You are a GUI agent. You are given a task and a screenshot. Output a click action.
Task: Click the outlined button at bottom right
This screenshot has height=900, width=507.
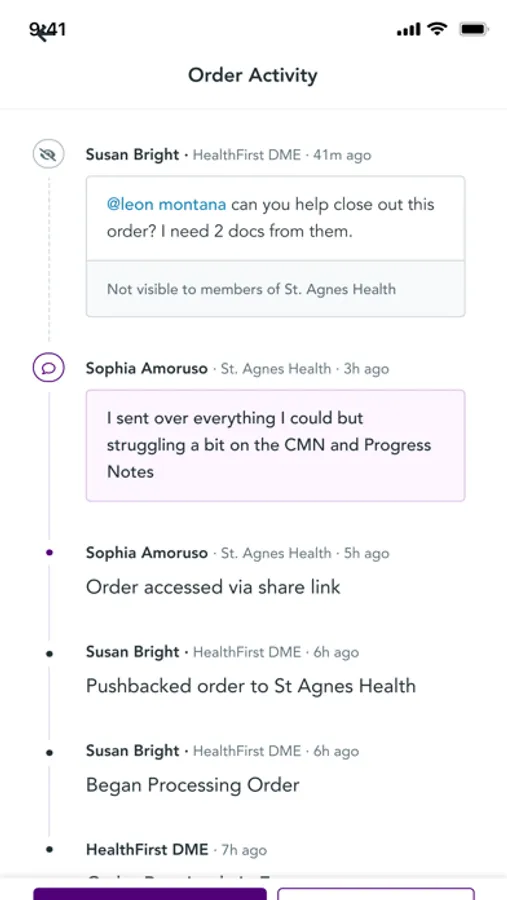[x=376, y=894]
